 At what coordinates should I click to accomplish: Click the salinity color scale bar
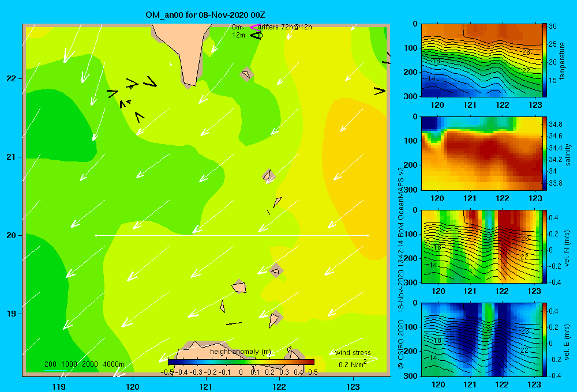coord(545,153)
